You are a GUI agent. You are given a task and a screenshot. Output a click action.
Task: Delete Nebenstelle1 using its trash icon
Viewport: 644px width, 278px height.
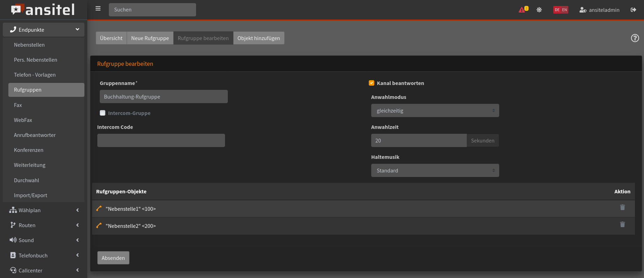[x=622, y=208]
